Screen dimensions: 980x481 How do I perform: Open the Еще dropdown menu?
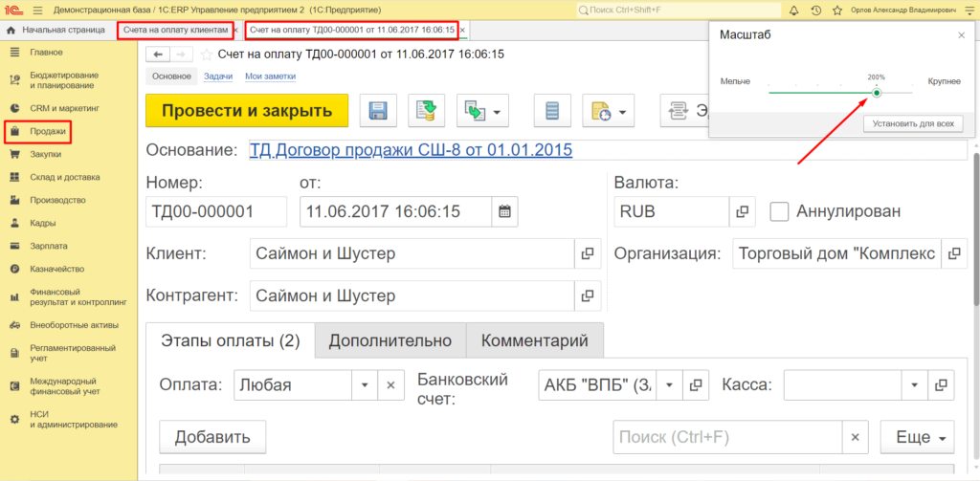[918, 438]
